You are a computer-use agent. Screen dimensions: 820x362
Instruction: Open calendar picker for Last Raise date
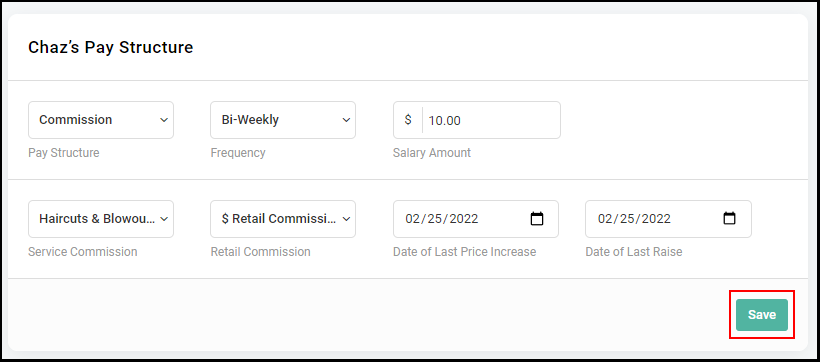pos(730,219)
